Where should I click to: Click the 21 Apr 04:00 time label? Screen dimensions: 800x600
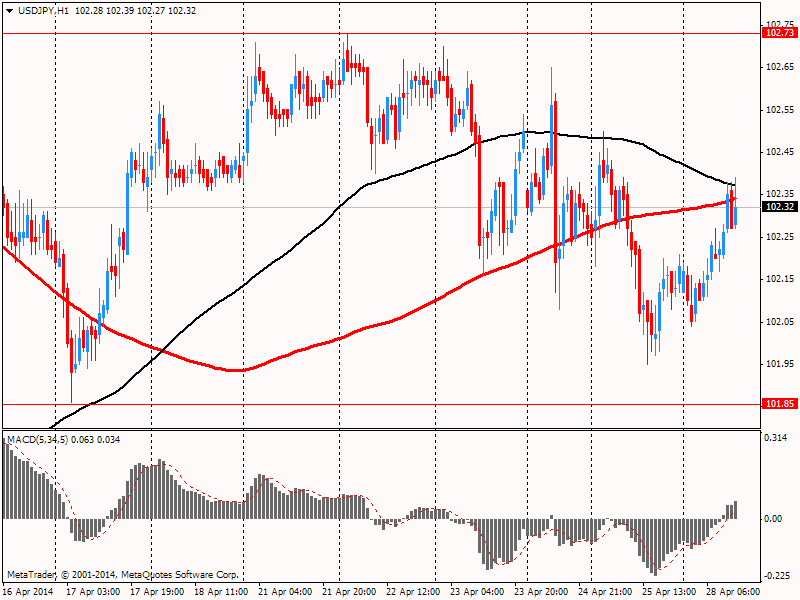coord(285,591)
